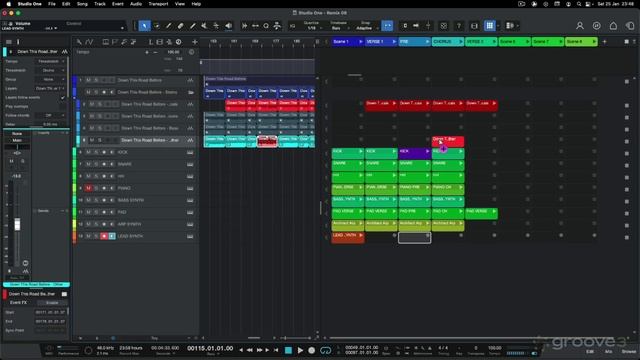Mute the KICK track
640x360 pixels.
(x=88, y=152)
